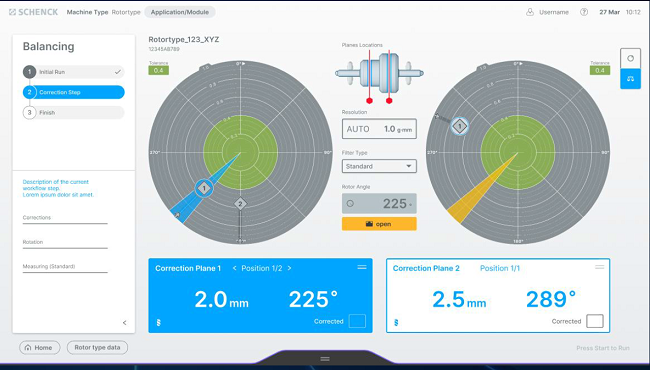This screenshot has height=370, width=650.
Task: Select the Finish workflow step
Action: pyautogui.click(x=74, y=112)
